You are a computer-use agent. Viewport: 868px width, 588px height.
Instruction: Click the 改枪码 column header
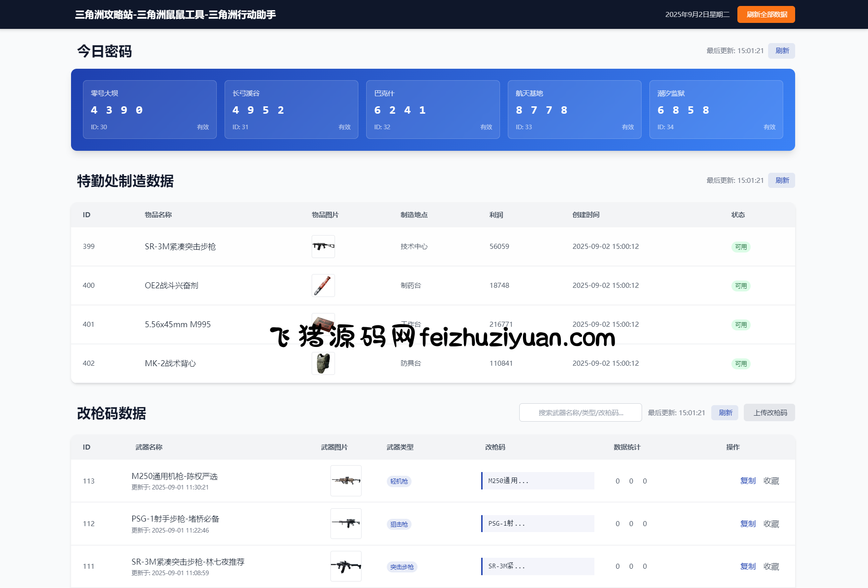[x=495, y=447]
